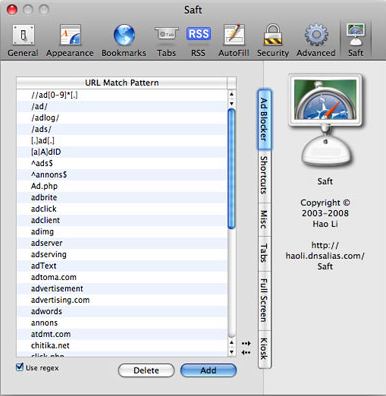Select the advertisement pattern row
The image size is (386, 396).
[122, 288]
